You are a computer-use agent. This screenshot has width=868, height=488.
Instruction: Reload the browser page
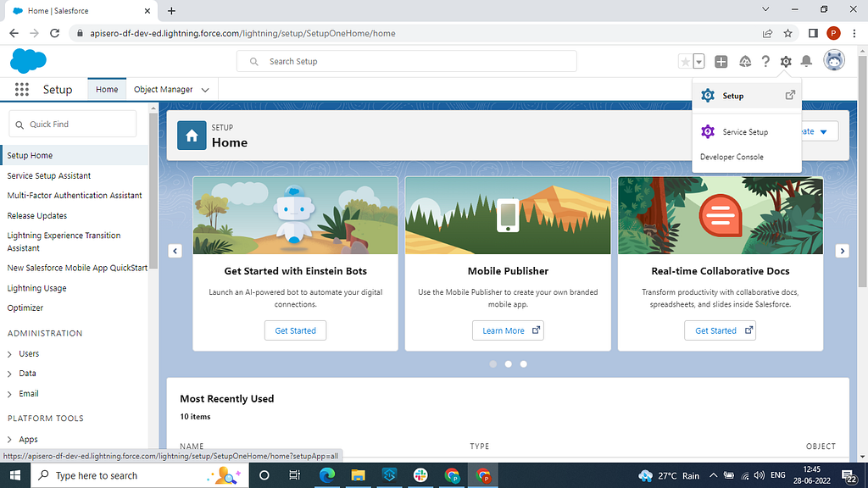pyautogui.click(x=54, y=33)
